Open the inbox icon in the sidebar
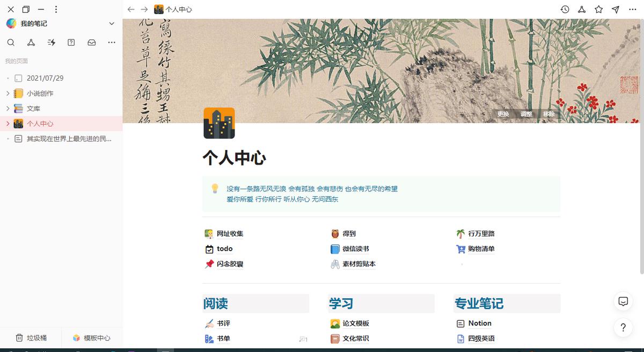The height and width of the screenshot is (352, 644). 91,42
